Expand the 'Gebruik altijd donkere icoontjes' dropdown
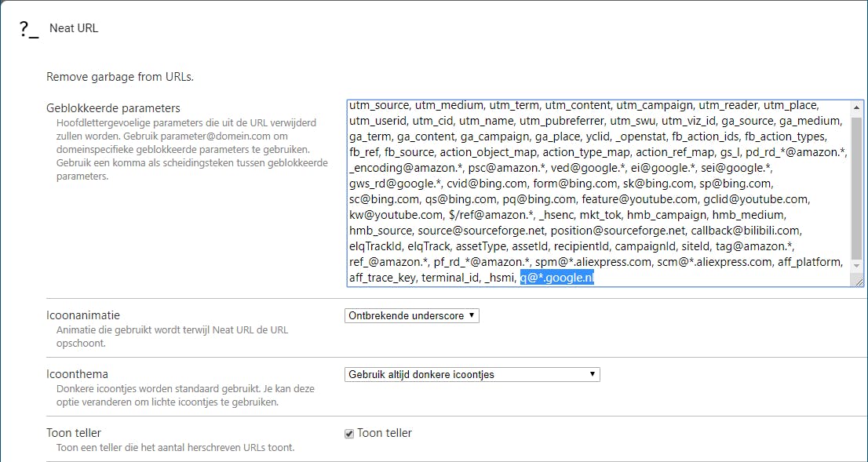This screenshot has width=868, height=462. 472,374
